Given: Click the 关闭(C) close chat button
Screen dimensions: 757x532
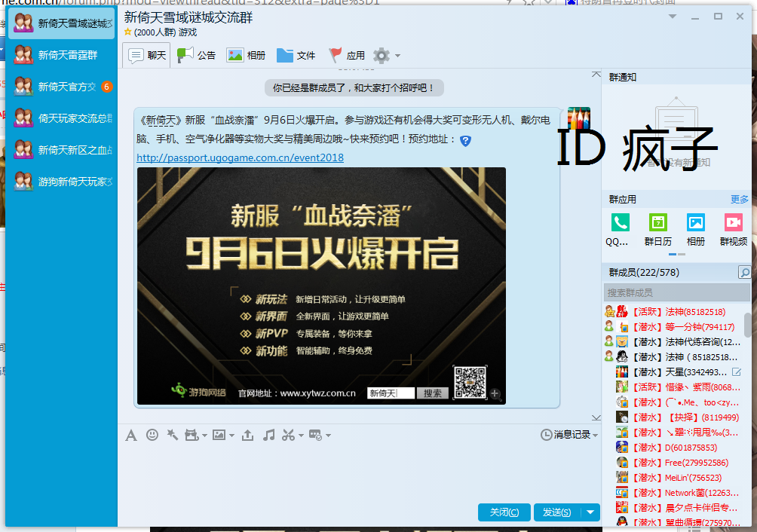Looking at the screenshot, I should (x=504, y=512).
